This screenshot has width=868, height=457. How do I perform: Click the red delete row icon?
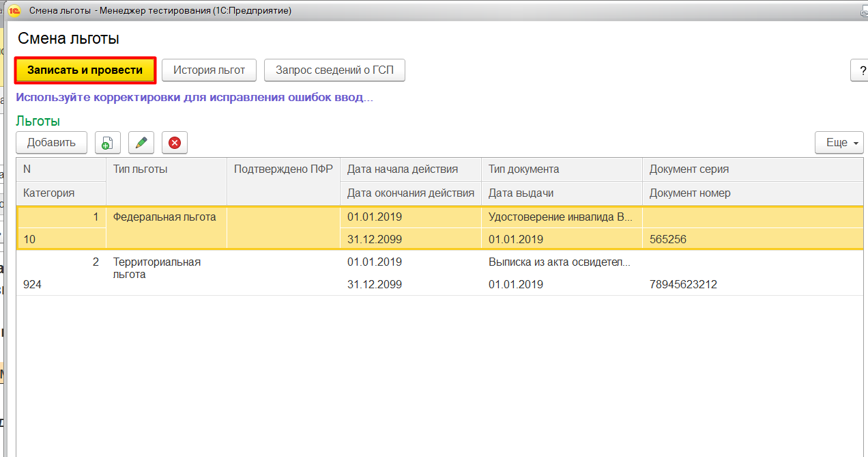175,143
